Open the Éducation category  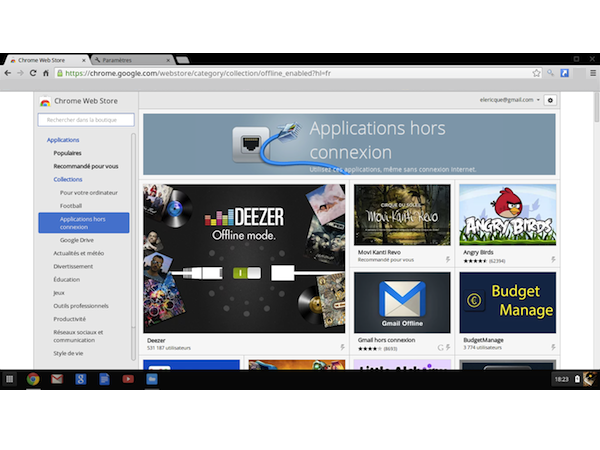[x=67, y=280]
